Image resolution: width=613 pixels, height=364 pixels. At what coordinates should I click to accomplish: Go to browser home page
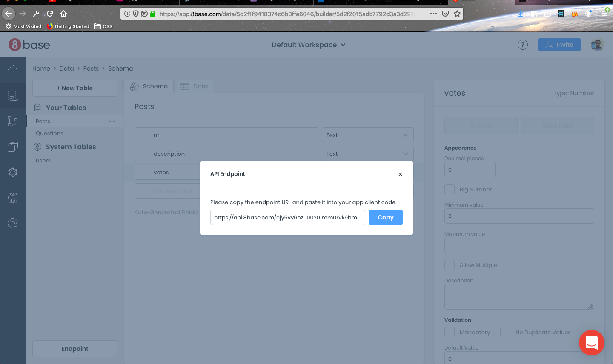point(63,14)
